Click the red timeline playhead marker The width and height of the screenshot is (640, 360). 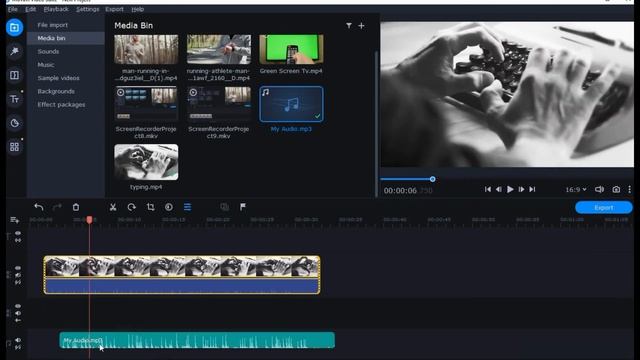click(x=89, y=220)
